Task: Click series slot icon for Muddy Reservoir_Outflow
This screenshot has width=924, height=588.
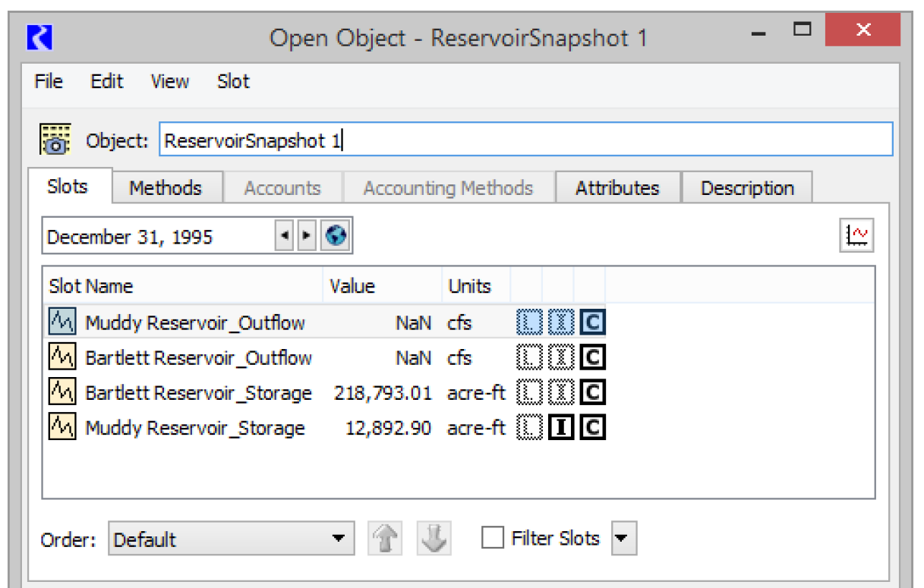Action: 61,322
